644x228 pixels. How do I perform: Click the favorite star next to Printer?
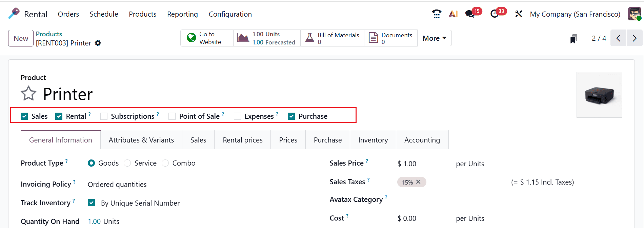(28, 94)
